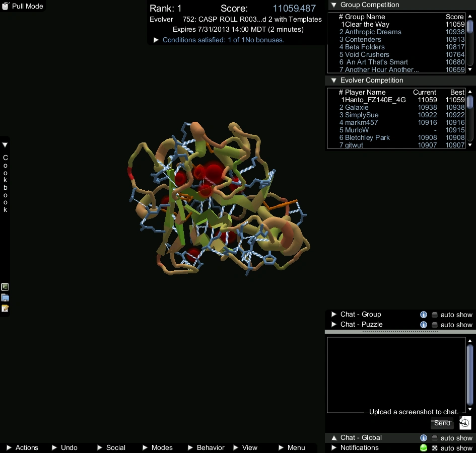Collapse the Group Competition panel
The height and width of the screenshot is (453, 476).
coord(333,5)
